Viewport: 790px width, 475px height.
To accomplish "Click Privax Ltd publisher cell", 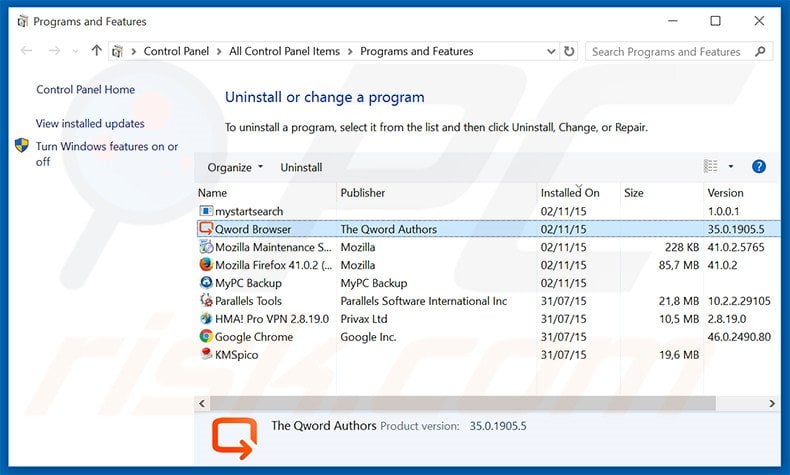I will pyautogui.click(x=364, y=319).
